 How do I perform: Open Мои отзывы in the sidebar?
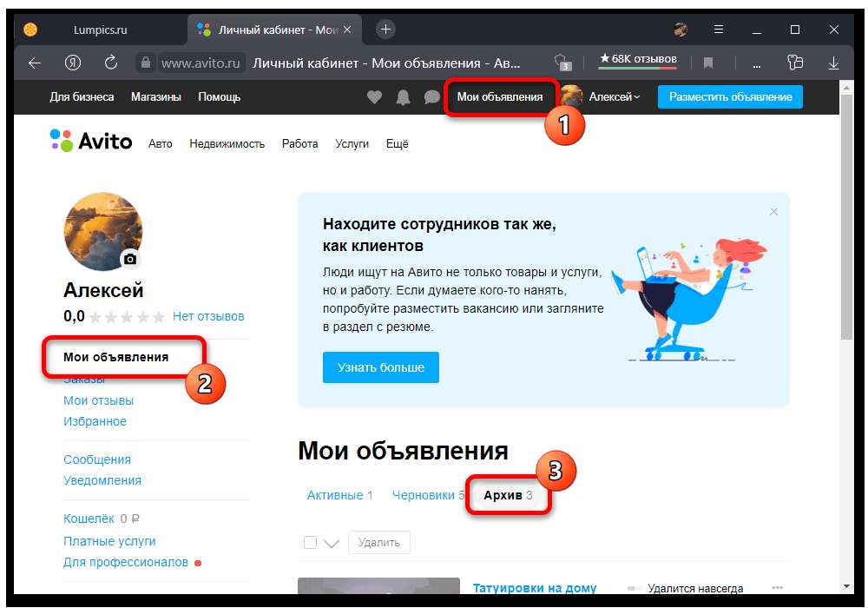(x=99, y=400)
